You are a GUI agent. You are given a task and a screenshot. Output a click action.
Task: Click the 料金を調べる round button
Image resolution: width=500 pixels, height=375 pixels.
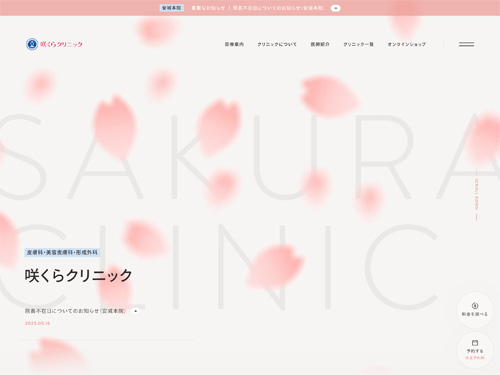(x=475, y=310)
